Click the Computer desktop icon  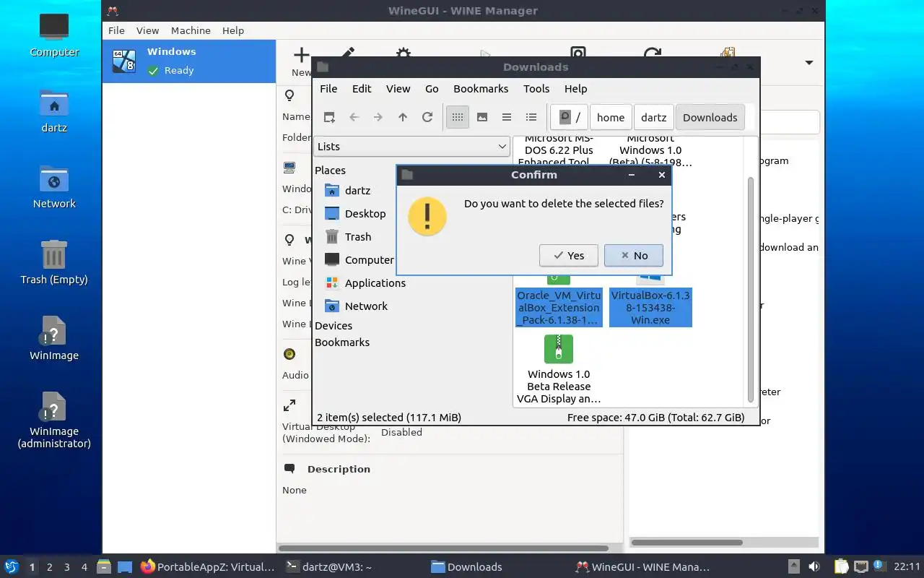click(x=54, y=35)
